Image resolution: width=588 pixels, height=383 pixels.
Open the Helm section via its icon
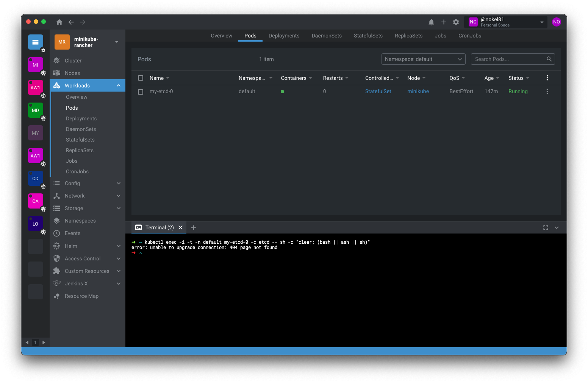(56, 246)
